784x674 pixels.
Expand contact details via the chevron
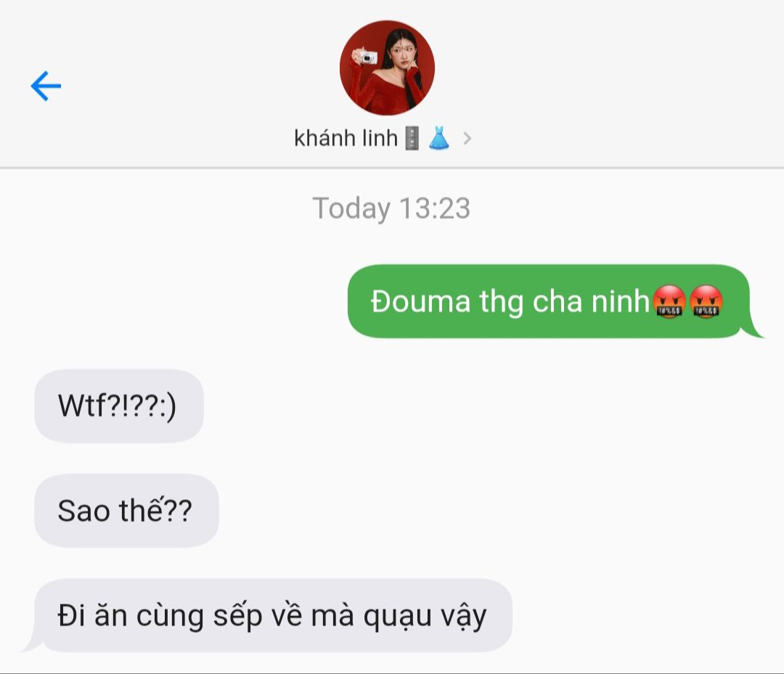467,139
